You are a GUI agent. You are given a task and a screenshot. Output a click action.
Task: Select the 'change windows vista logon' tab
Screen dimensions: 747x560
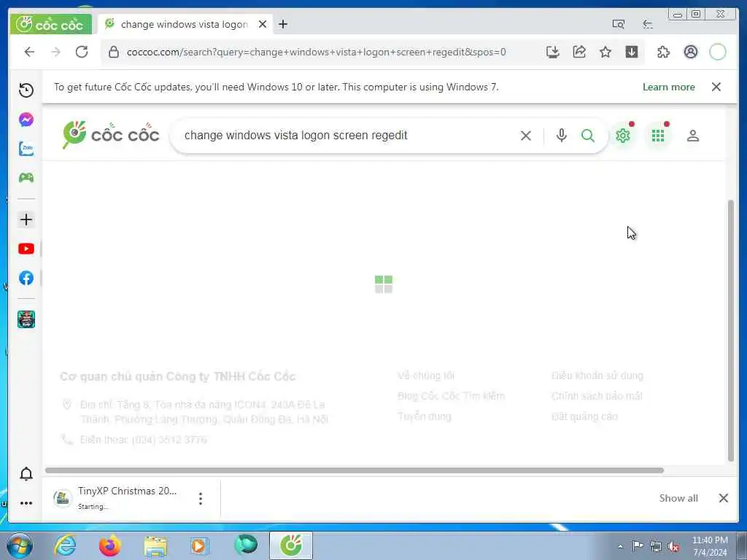tap(183, 24)
